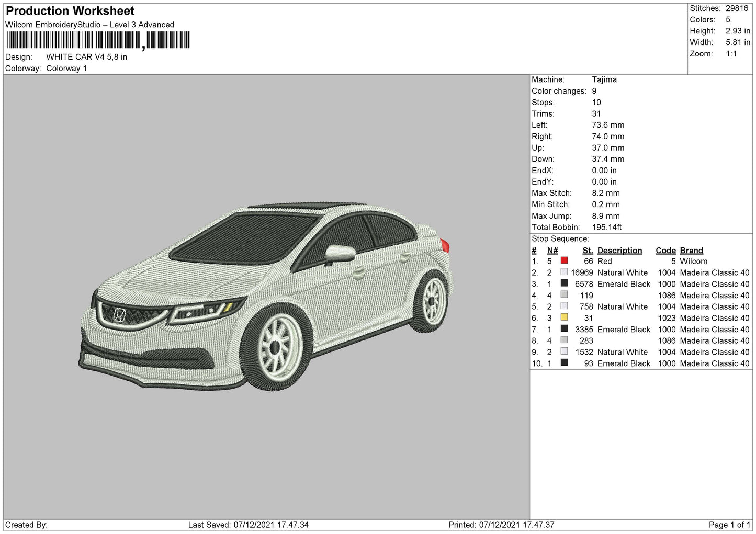The height and width of the screenshot is (534, 756).
Task: Click the stitch count 6578 in row 3
Action: pyautogui.click(x=584, y=284)
